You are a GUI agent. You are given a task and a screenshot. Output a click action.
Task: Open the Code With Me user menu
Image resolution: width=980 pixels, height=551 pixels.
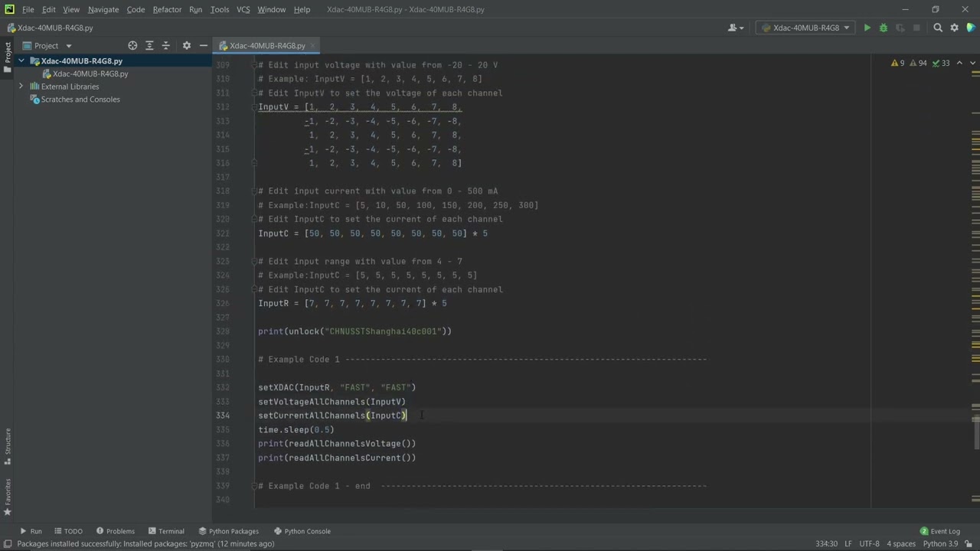point(736,28)
